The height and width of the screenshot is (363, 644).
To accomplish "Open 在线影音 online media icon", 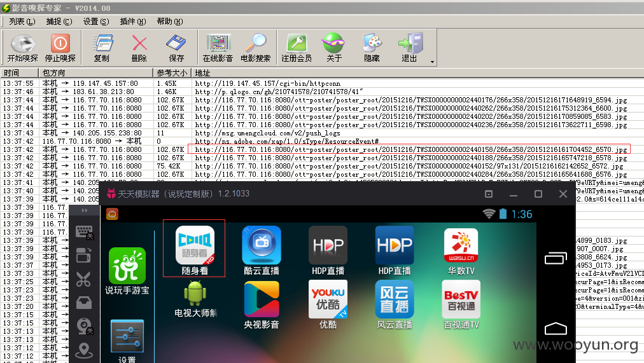I will pyautogui.click(x=218, y=48).
